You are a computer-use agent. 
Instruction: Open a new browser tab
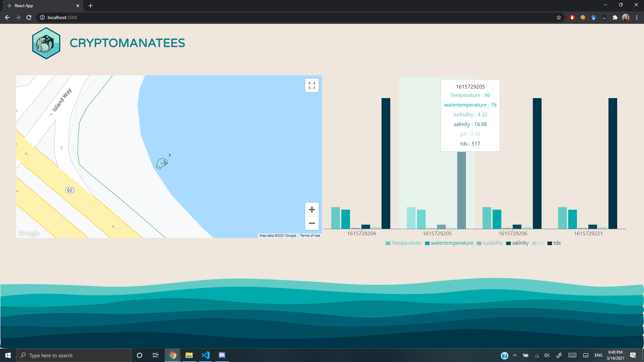[91, 6]
